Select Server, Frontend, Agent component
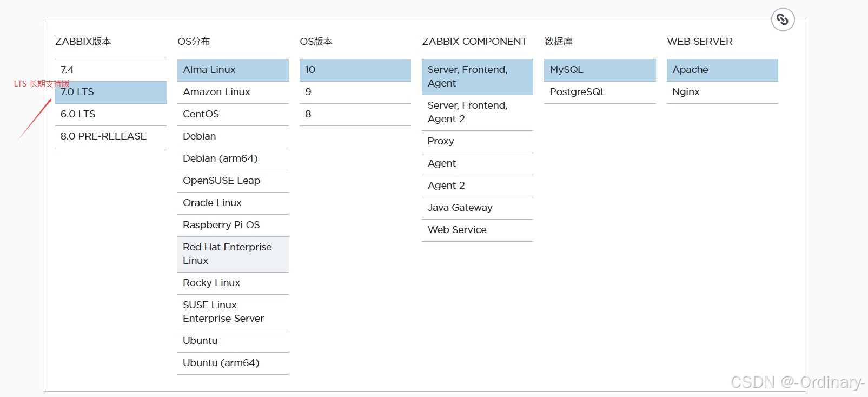Image resolution: width=868 pixels, height=397 pixels. (x=478, y=77)
